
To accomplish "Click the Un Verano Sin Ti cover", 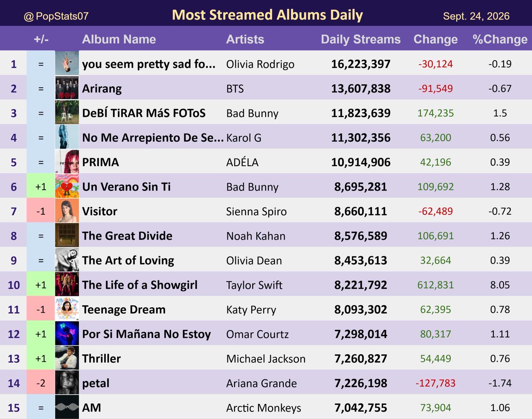I will point(67,186).
